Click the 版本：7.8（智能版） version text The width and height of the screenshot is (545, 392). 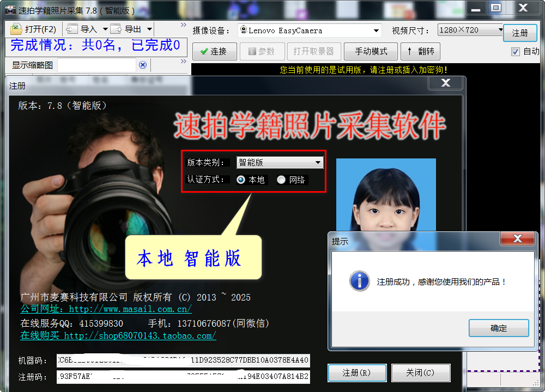point(63,105)
